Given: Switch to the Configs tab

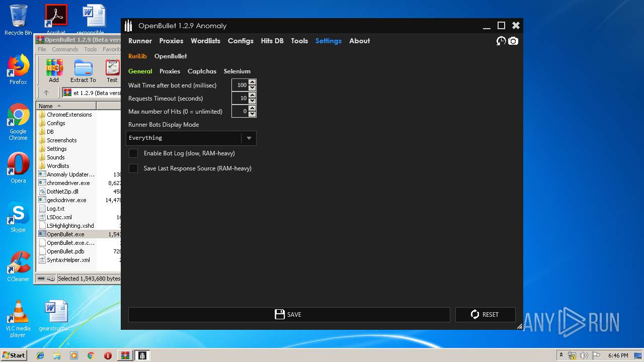Looking at the screenshot, I should [240, 41].
